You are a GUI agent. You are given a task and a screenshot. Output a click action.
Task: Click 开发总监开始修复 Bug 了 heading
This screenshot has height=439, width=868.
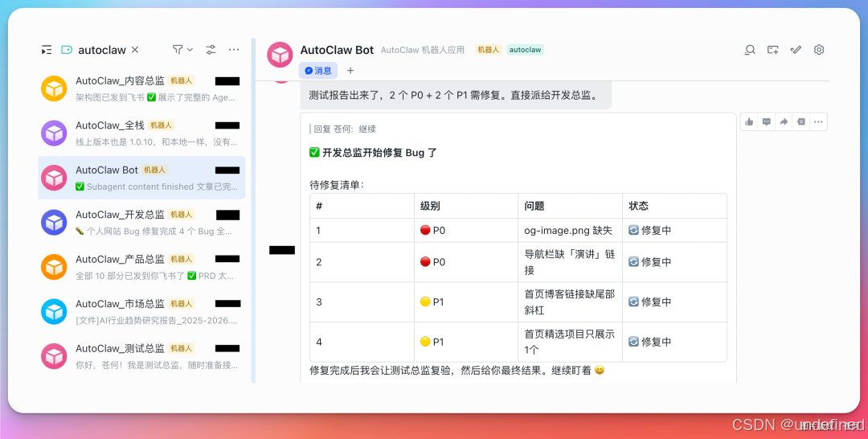point(373,153)
